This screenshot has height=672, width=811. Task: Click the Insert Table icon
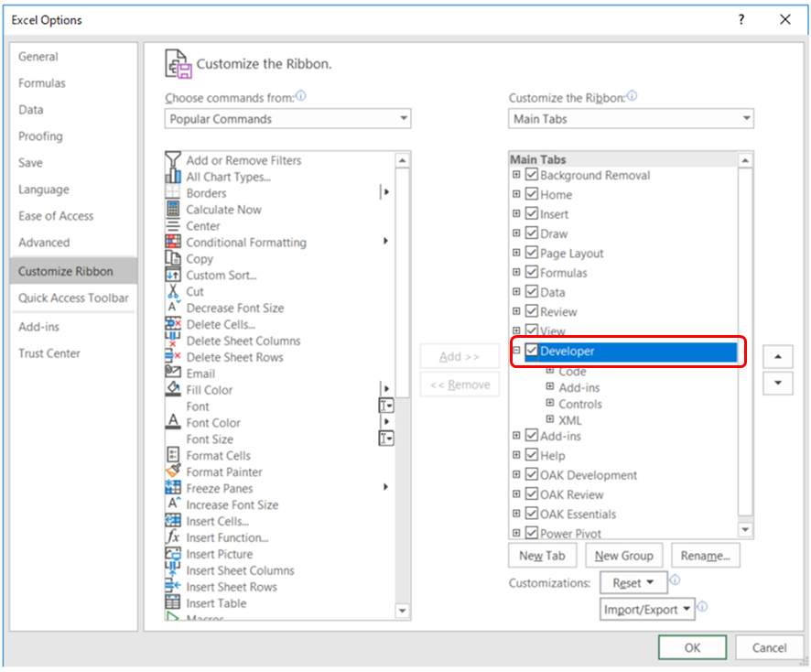173,602
